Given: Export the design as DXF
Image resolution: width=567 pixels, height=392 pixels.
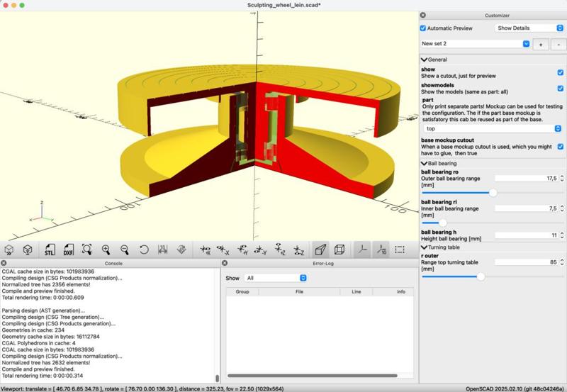Looking at the screenshot, I should (x=68, y=250).
